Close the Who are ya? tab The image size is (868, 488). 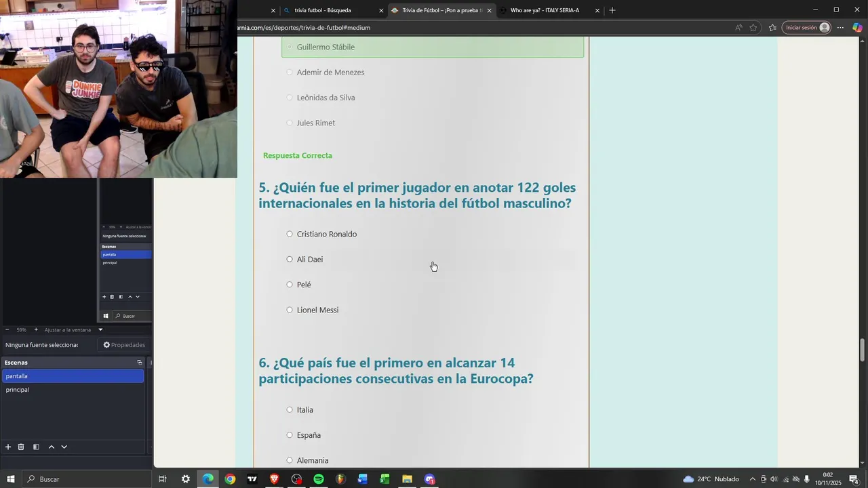click(x=597, y=10)
